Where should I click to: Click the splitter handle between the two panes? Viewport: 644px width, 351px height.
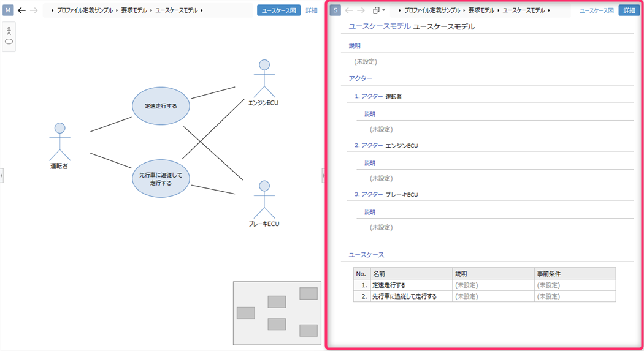point(323,175)
